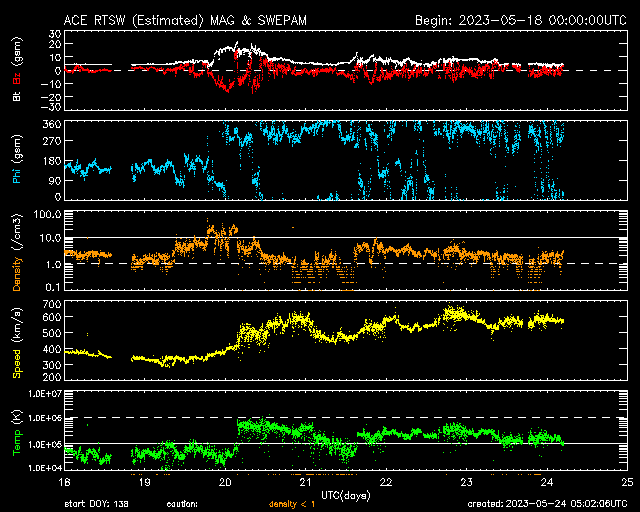
Task: Click the '700' tick of the Speed axis
Action: click(x=52, y=304)
